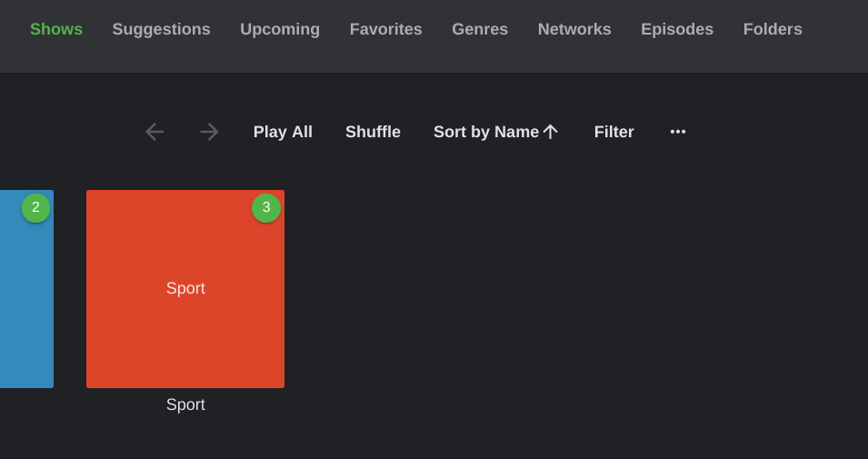Open the Favorites tab
Viewport: 868px width, 459px height.
coord(386,29)
